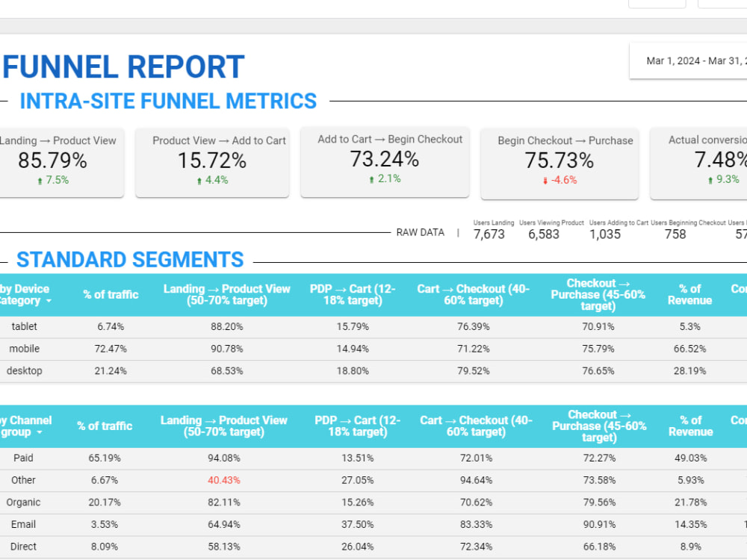Sort device table by Cart → Checkout header
The image size is (747, 560).
point(474,295)
